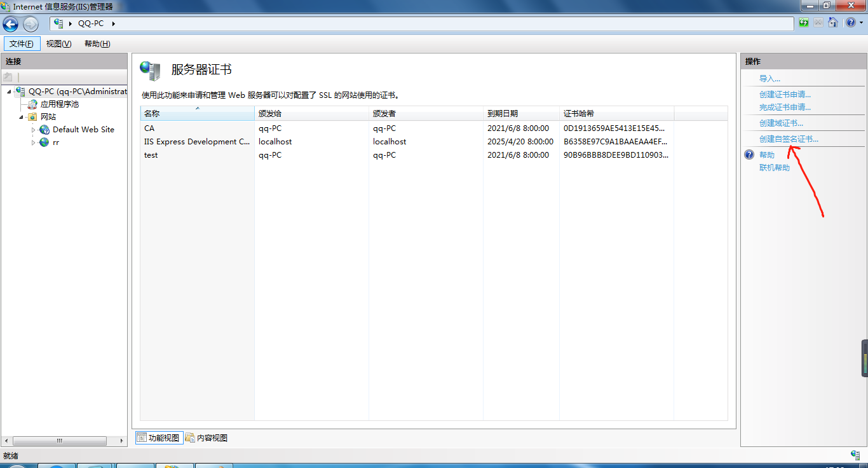Screen dimensions: 868x468
Task: Sort by the 证书哈希 column header
Action: point(617,114)
